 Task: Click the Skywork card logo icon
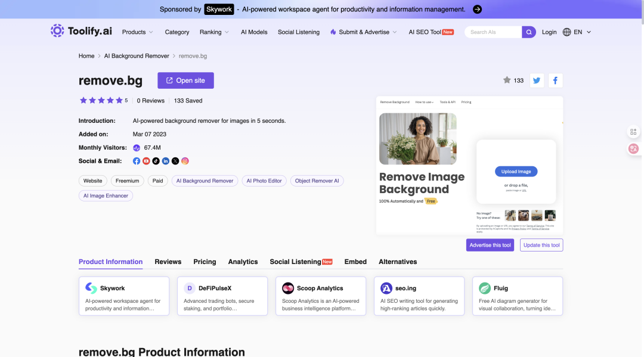[91, 288]
